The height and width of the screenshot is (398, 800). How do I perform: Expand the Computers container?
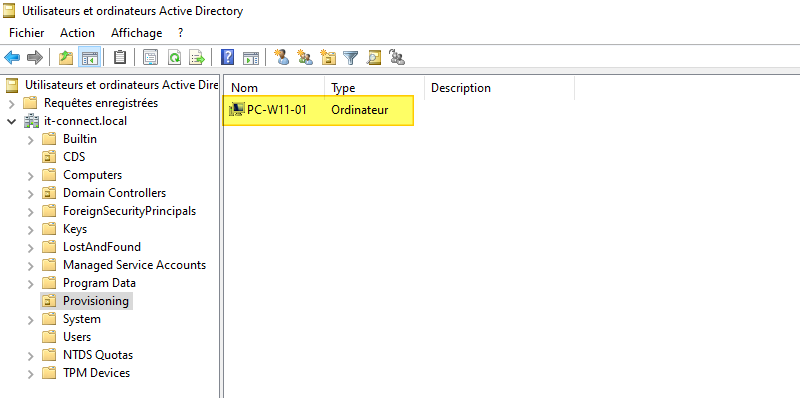(31, 176)
